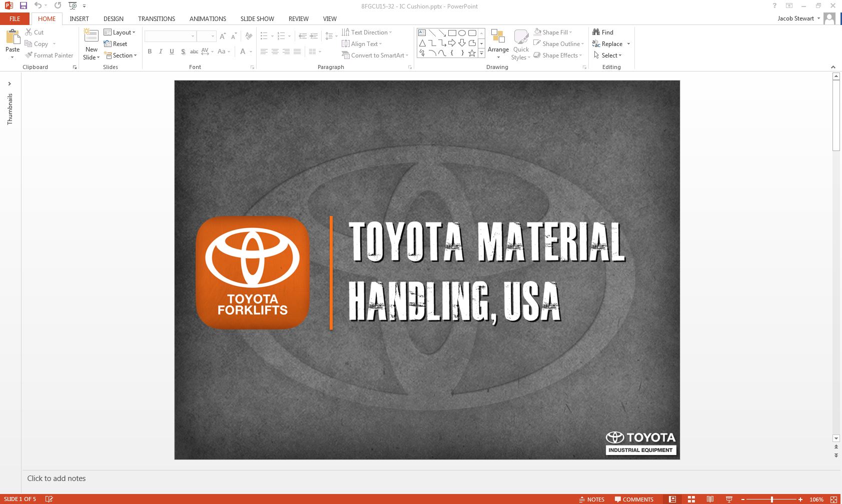
Task: Undo the last action
Action: pyautogui.click(x=38, y=6)
